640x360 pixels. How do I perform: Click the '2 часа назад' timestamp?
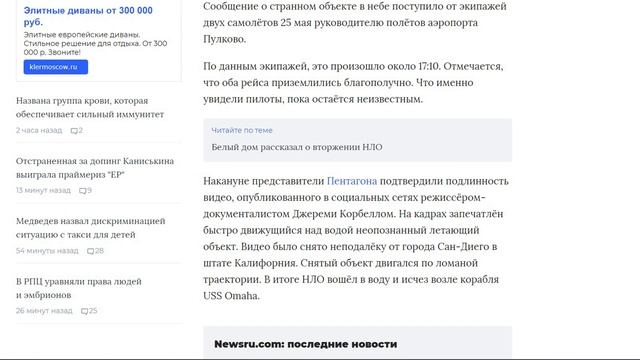(39, 130)
